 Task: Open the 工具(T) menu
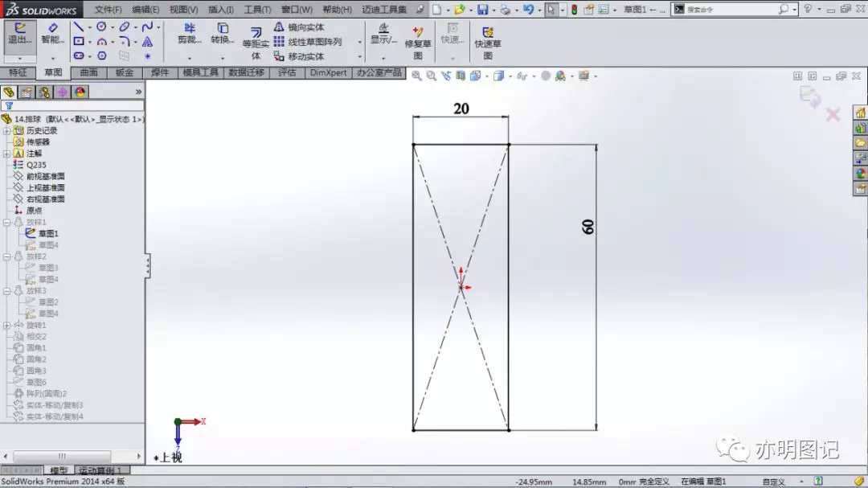(258, 10)
